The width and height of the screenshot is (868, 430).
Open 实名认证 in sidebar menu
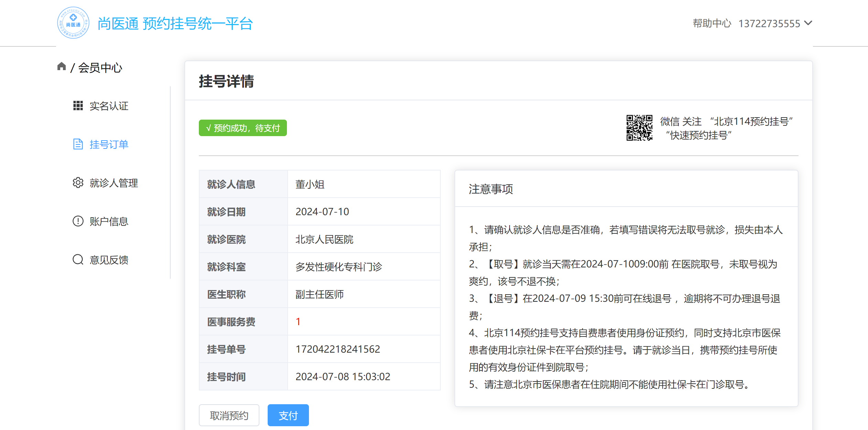point(109,106)
